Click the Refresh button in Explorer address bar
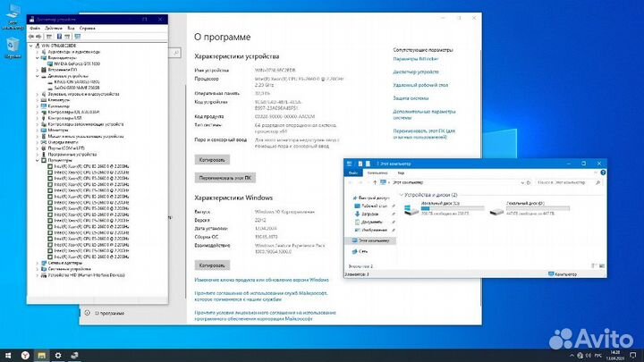This screenshot has width=644, height=362. (x=529, y=182)
